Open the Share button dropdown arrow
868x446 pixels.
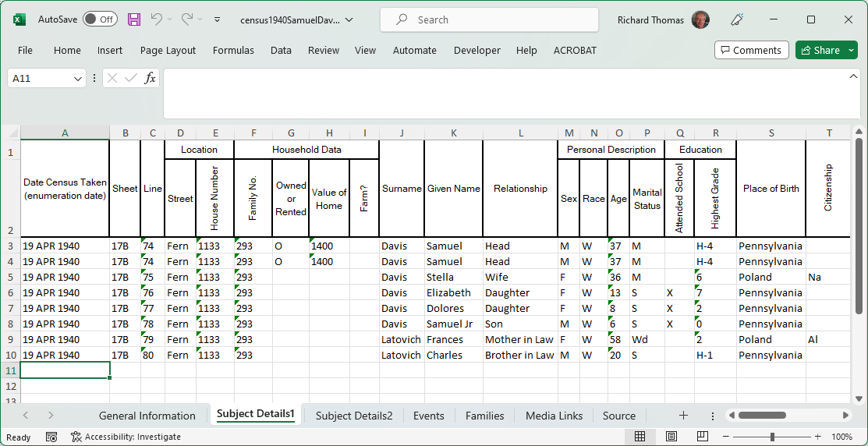point(851,50)
